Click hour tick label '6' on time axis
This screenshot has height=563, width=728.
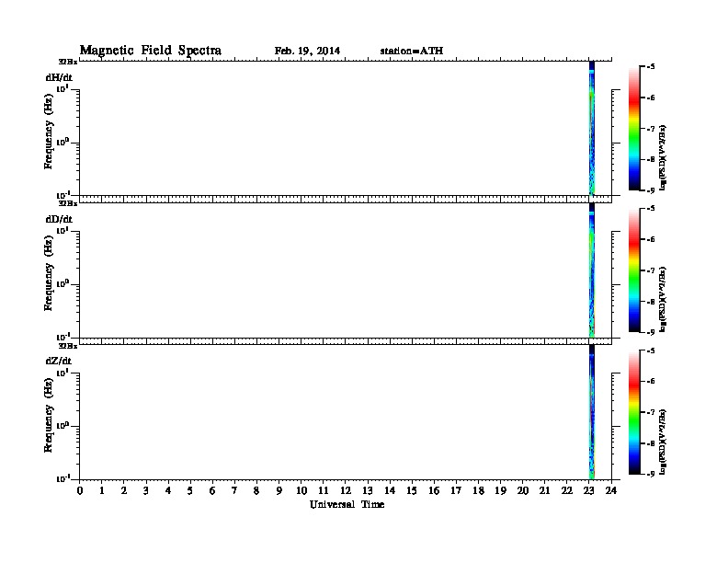pyautogui.click(x=212, y=490)
